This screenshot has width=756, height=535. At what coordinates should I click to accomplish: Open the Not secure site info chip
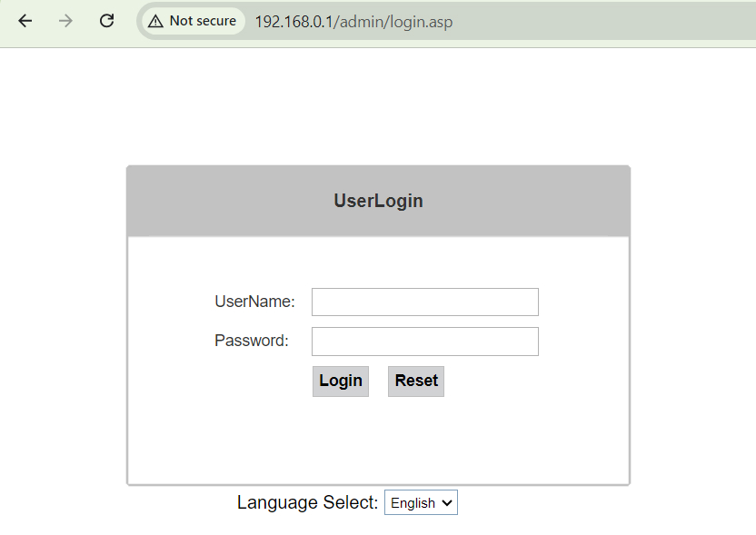pyautogui.click(x=193, y=21)
